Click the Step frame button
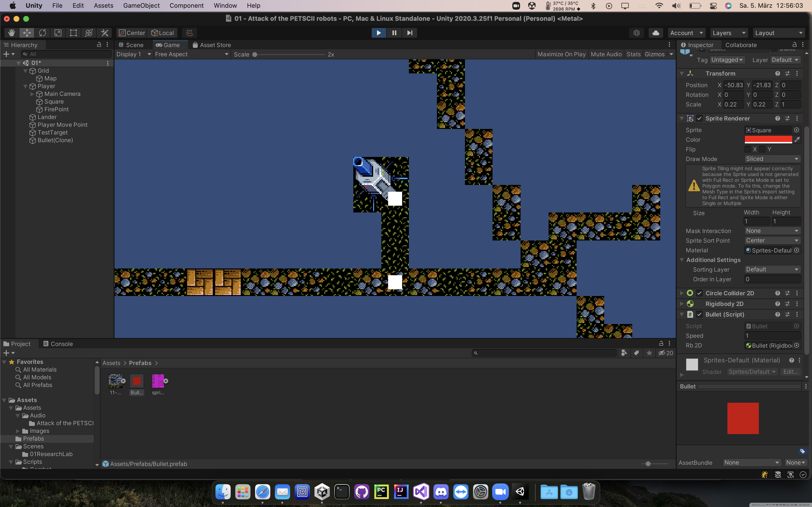Image resolution: width=812 pixels, height=507 pixels. (410, 33)
